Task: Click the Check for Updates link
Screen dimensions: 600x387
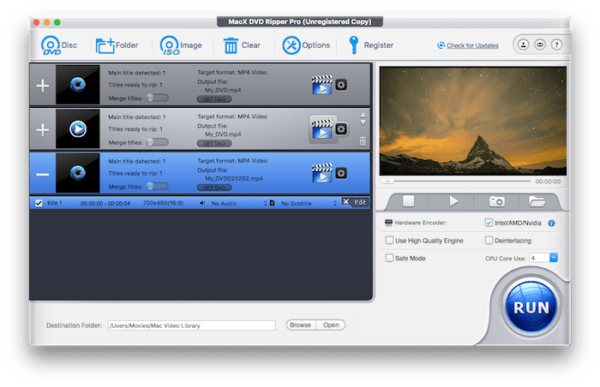Action: click(x=468, y=46)
